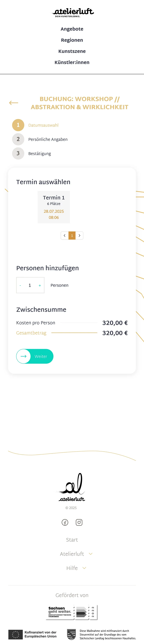
Task: Decrease number of persons with minus
Action: (x=20, y=285)
